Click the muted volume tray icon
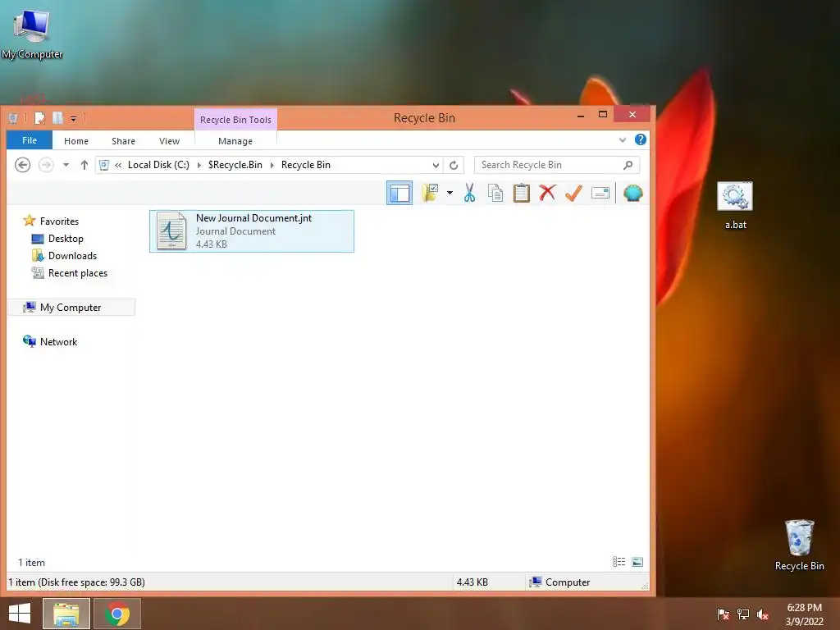 (763, 614)
